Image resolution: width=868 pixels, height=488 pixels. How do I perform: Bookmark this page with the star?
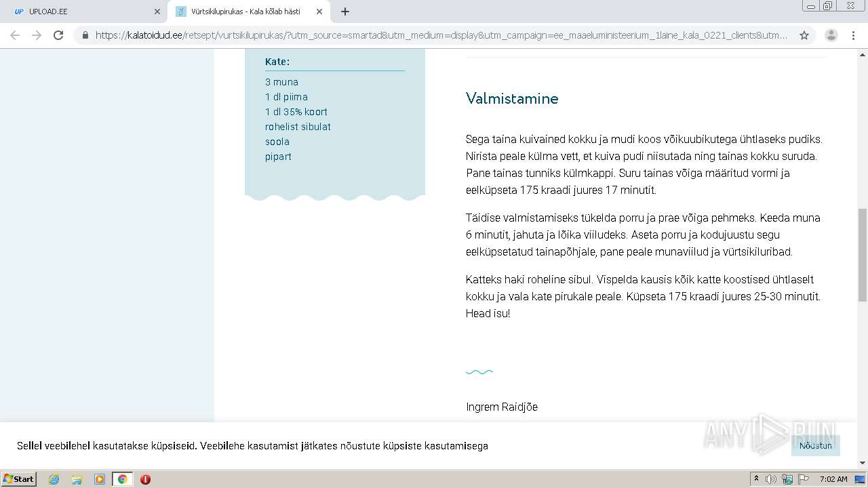click(804, 35)
